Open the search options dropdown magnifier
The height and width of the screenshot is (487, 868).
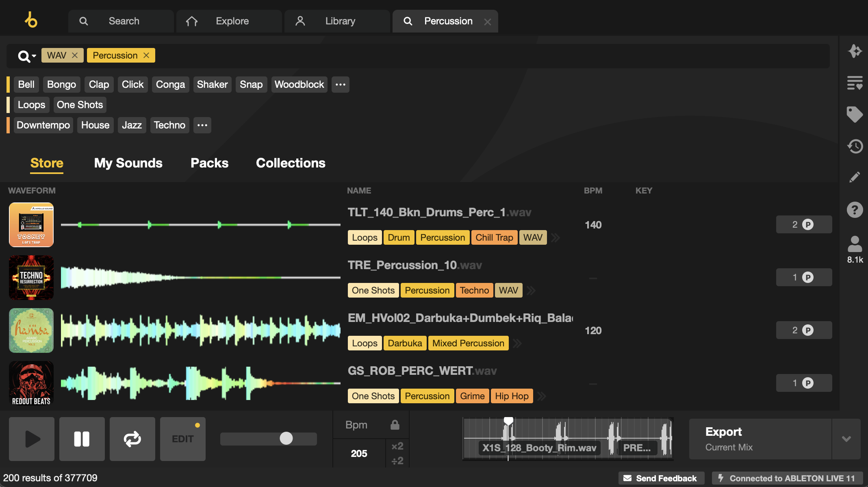point(27,56)
